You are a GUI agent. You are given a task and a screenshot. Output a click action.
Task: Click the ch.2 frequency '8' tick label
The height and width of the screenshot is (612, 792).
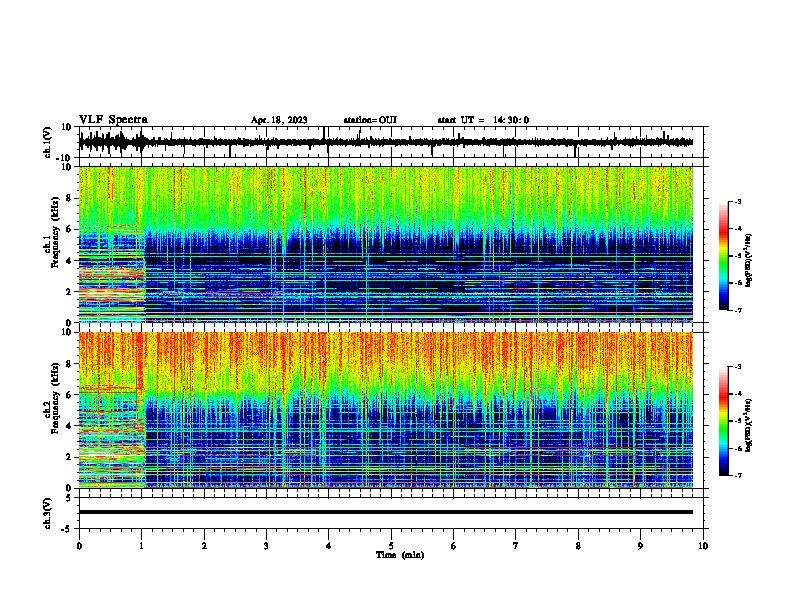[x=69, y=364]
